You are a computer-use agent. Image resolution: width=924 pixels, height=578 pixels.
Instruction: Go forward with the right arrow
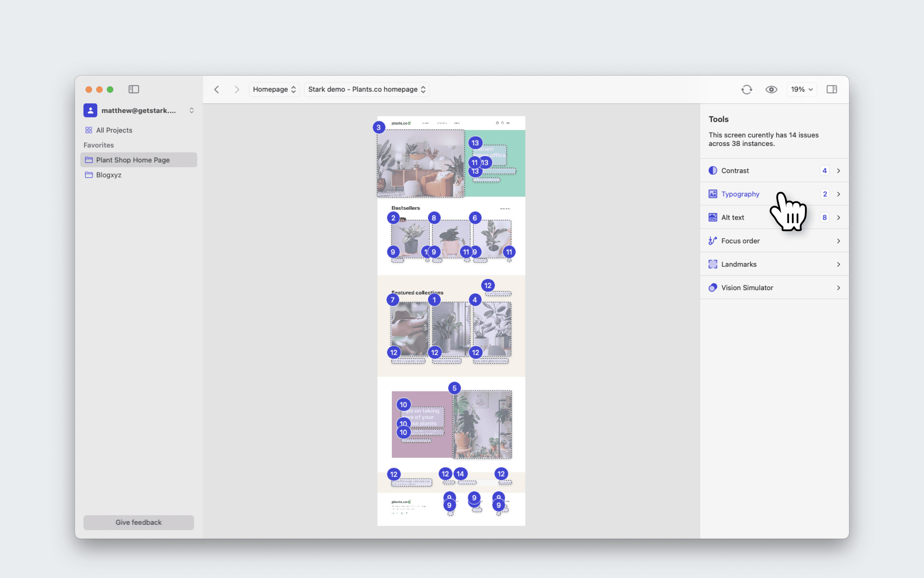click(237, 89)
